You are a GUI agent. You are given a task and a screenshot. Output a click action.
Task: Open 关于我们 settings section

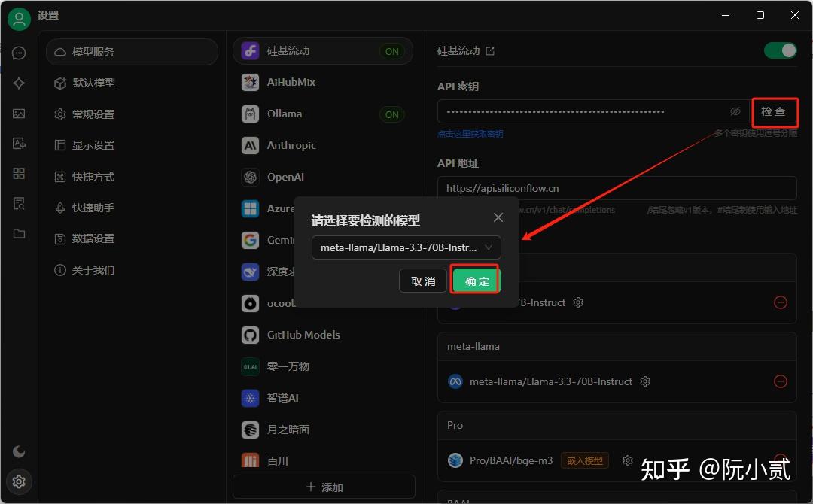point(132,270)
